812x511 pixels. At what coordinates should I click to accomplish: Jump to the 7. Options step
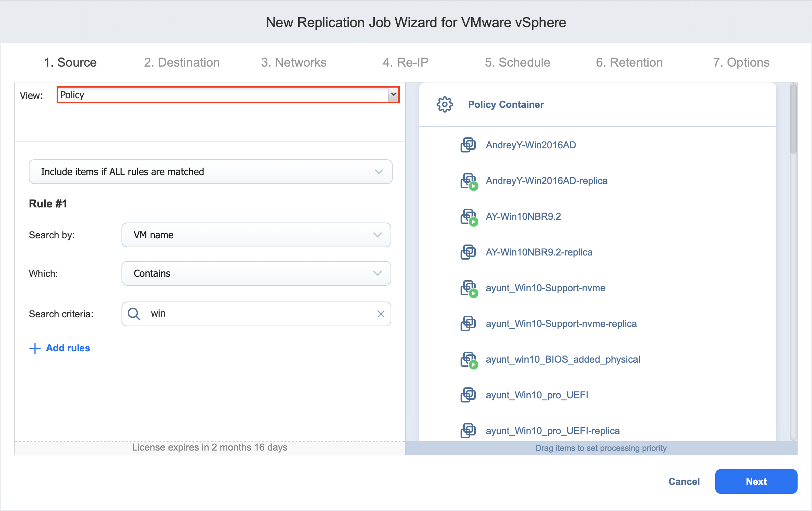tap(741, 63)
